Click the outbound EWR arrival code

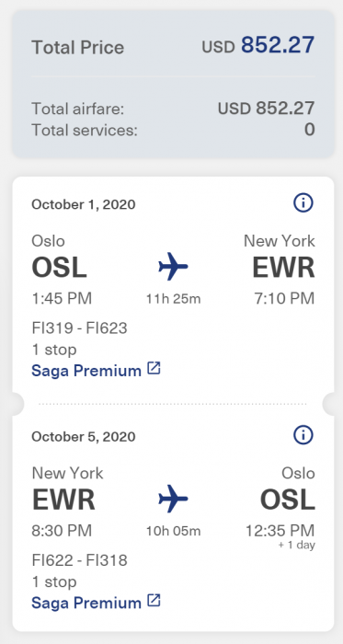tap(283, 268)
